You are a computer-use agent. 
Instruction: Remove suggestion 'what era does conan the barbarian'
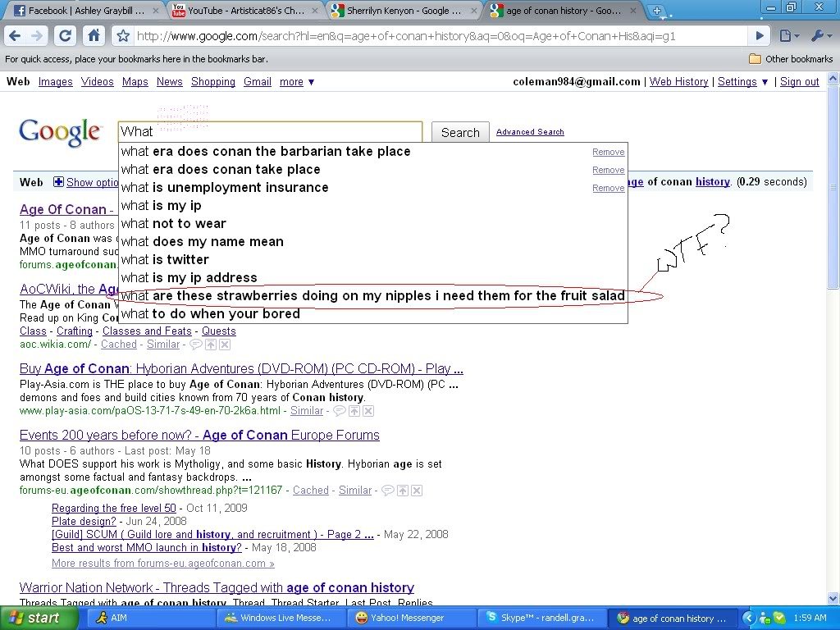[x=608, y=152]
